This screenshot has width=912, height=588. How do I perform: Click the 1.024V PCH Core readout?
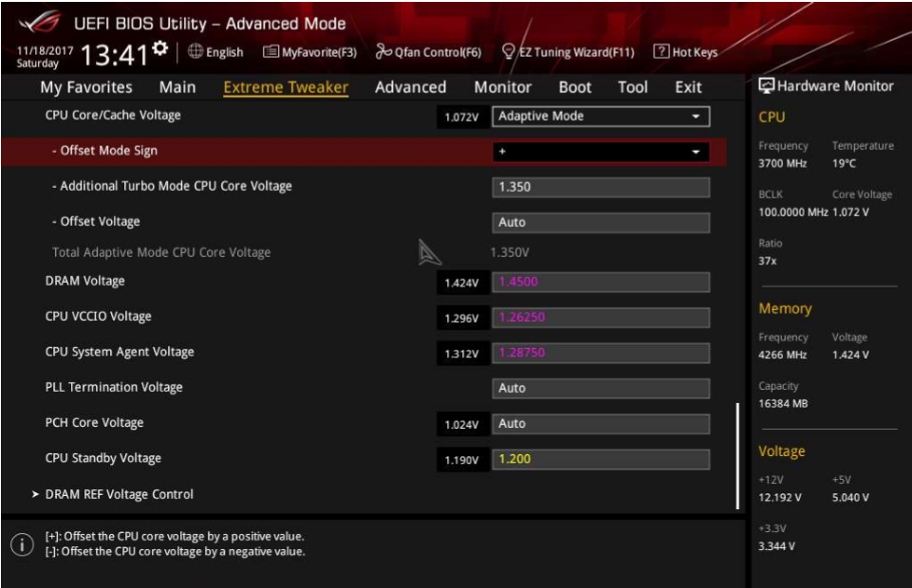pos(462,425)
